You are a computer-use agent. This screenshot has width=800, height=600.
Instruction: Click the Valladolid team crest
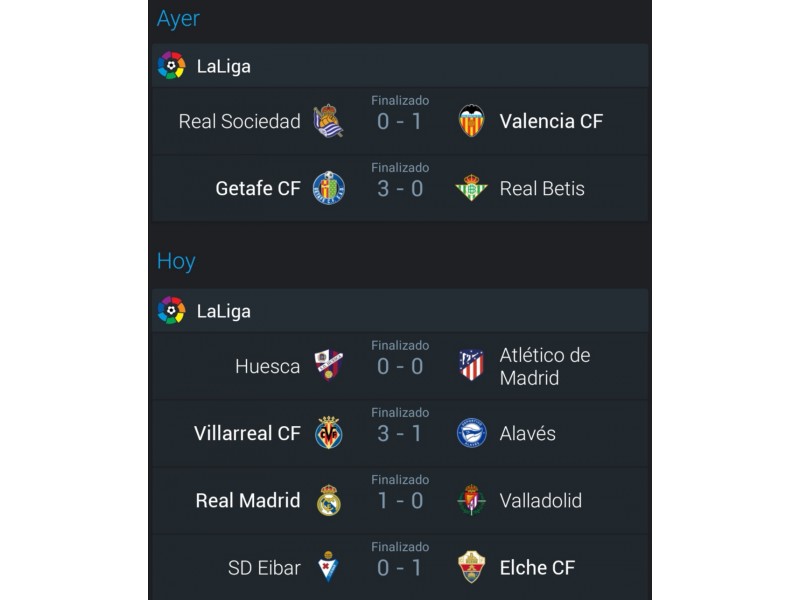click(x=471, y=500)
